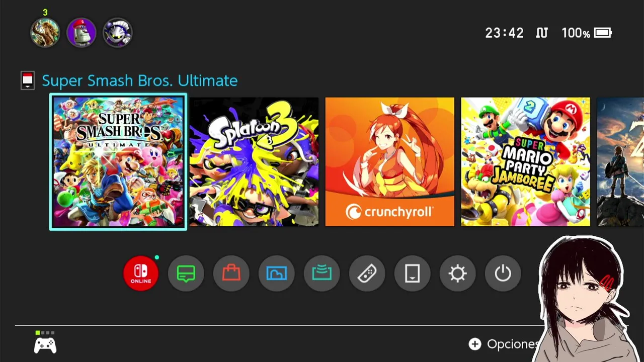Screen dimensions: 644x362
Task: Open the Crunchyroll app tile
Action: 390,162
